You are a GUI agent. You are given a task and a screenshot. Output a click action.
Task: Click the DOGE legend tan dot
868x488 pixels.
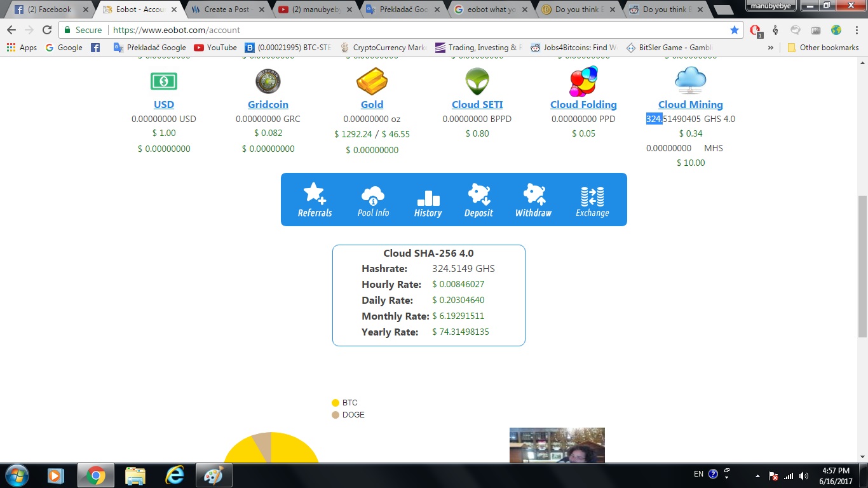click(336, 415)
